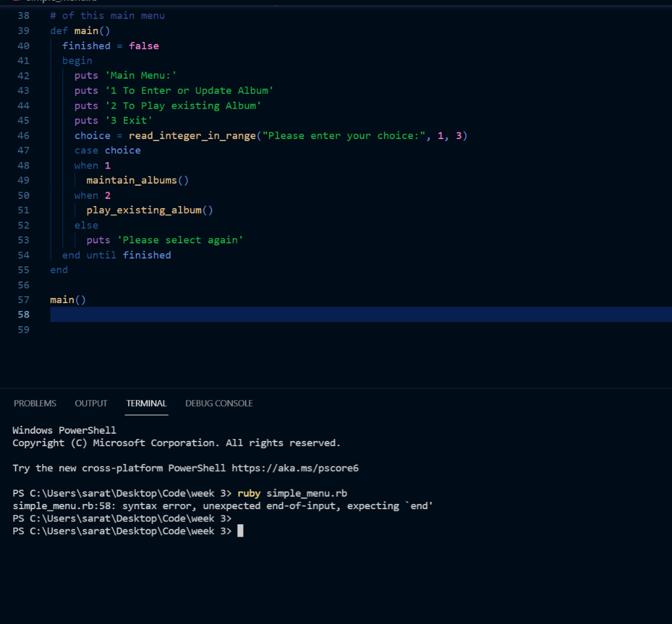Click '2 To Play existing Album' string
This screenshot has height=624, width=672.
[184, 106]
